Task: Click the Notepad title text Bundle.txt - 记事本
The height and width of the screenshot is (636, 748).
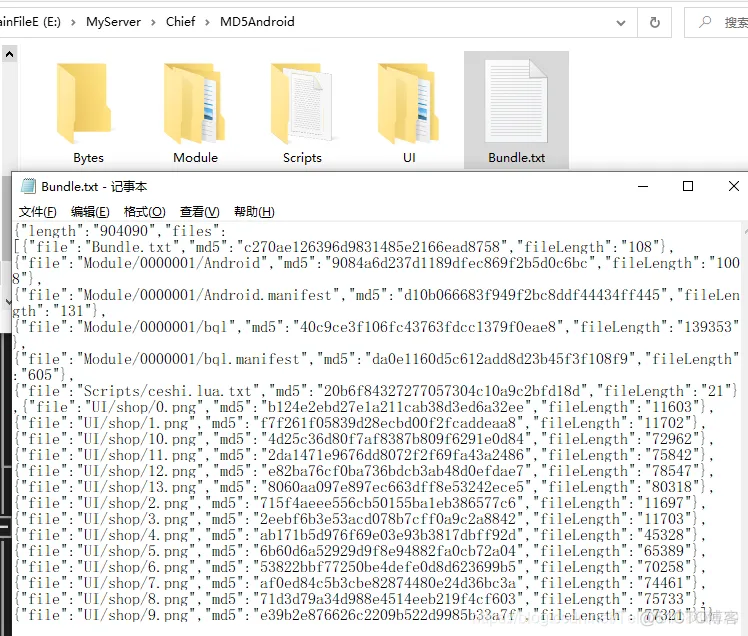Action: pos(94,187)
